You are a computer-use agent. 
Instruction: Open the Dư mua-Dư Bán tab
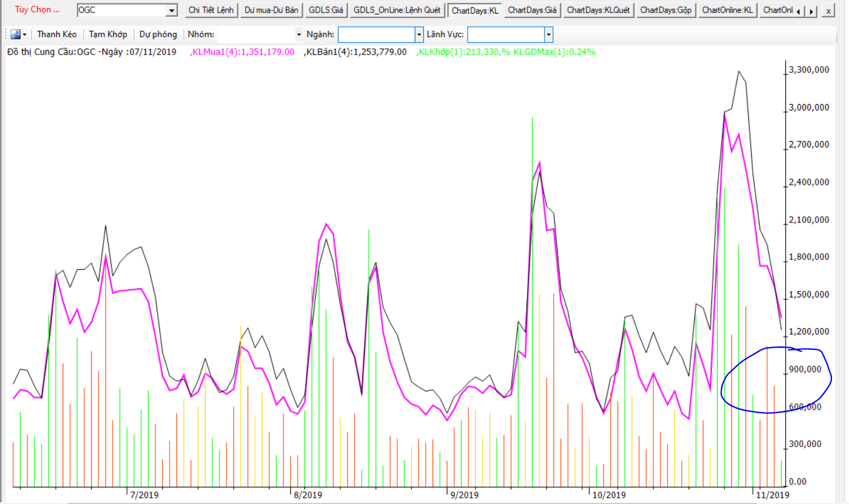pyautogui.click(x=271, y=10)
